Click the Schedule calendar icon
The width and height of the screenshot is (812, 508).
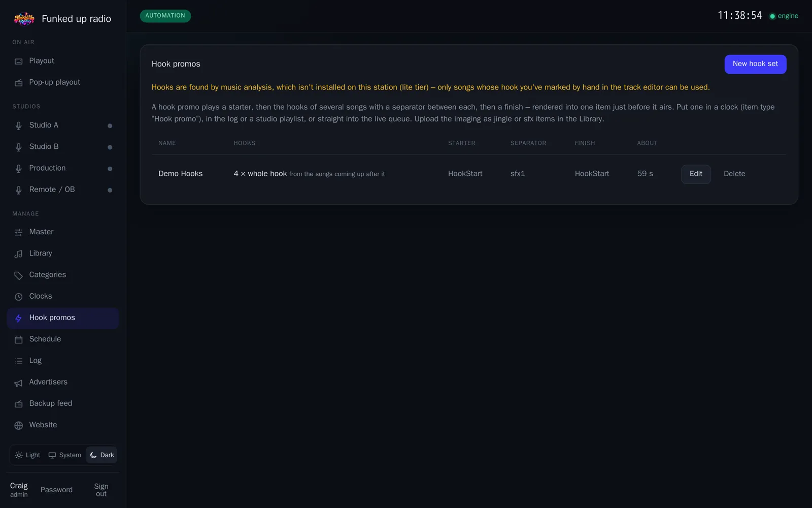click(19, 339)
